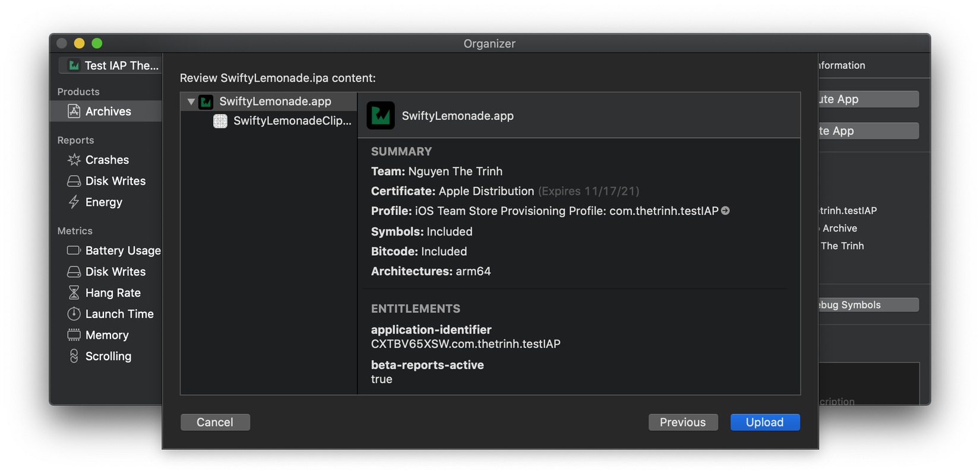The image size is (980, 473).
Task: Cancel the upload dialog
Action: tap(215, 422)
